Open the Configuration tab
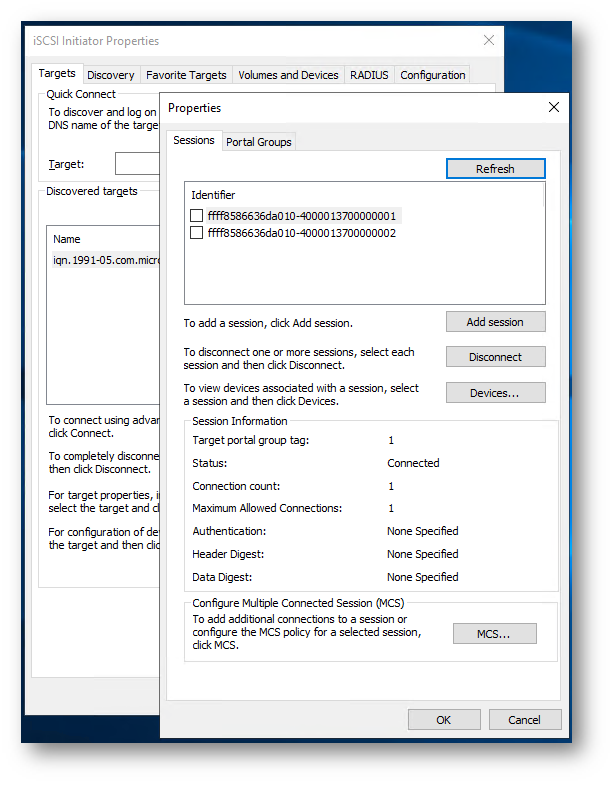 [433, 75]
